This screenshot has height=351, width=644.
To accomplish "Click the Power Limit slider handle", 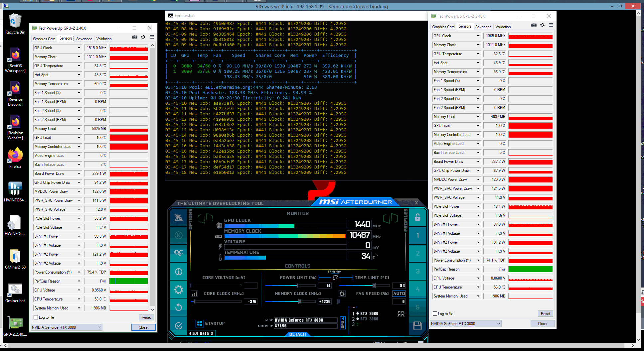I will tap(297, 286).
